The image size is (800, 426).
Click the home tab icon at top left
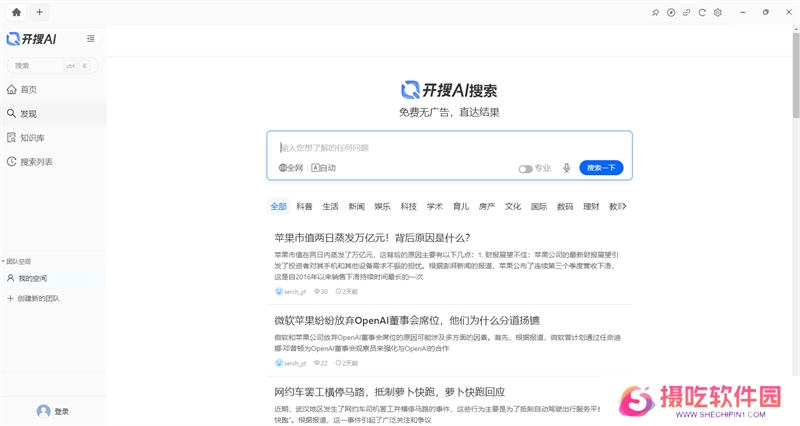point(16,12)
